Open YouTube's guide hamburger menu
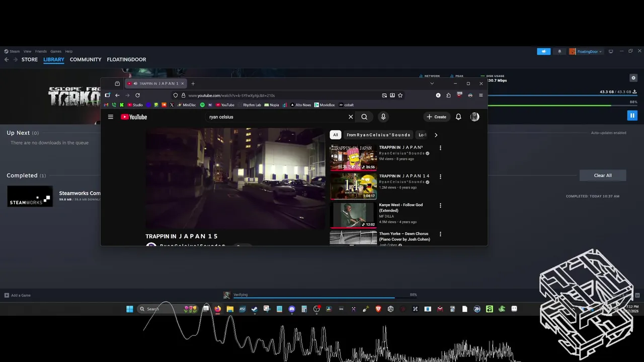Screen dimensions: 644x362 tap(111, 117)
